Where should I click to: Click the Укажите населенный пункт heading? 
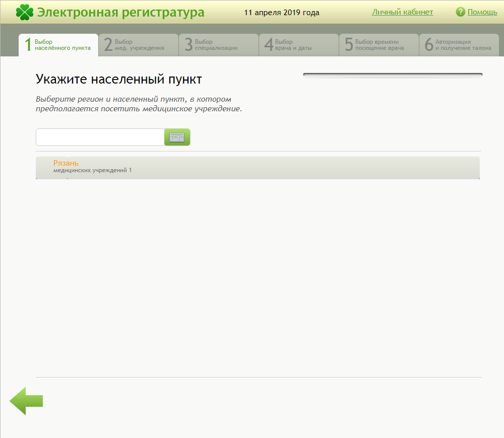pos(119,79)
